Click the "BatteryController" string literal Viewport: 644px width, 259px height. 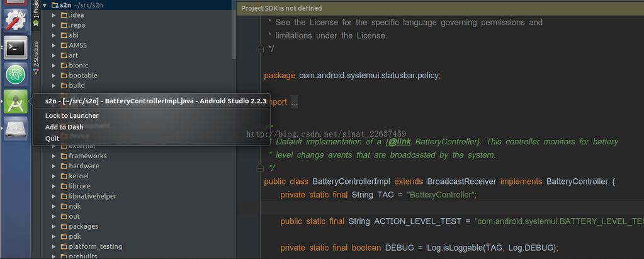[x=441, y=195]
